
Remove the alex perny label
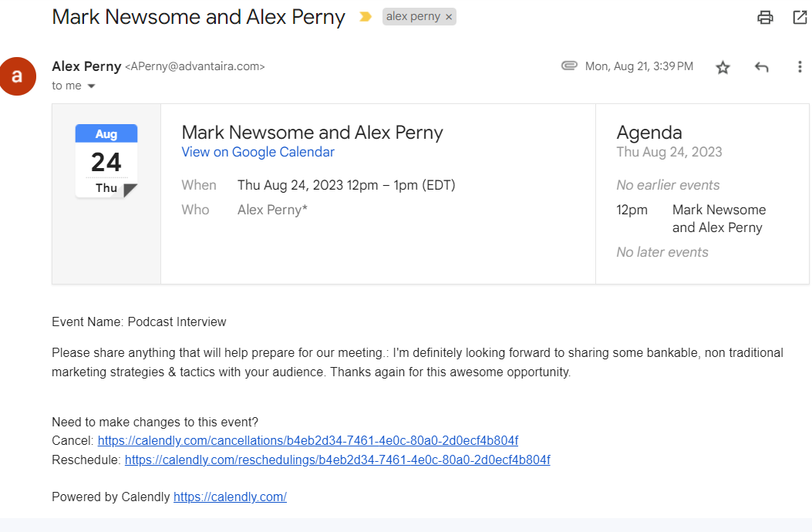click(449, 17)
